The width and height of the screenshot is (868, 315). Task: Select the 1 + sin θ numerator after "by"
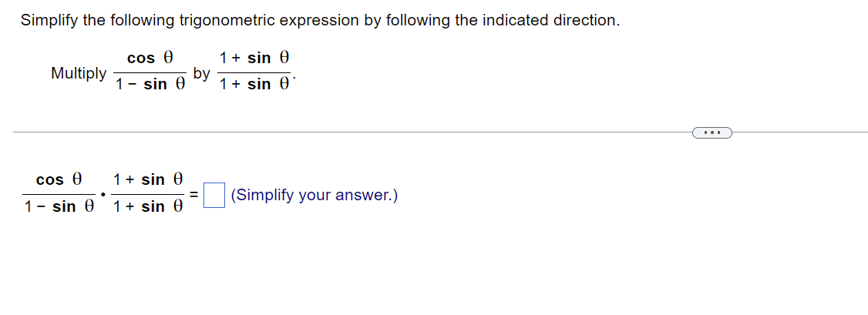click(x=254, y=58)
